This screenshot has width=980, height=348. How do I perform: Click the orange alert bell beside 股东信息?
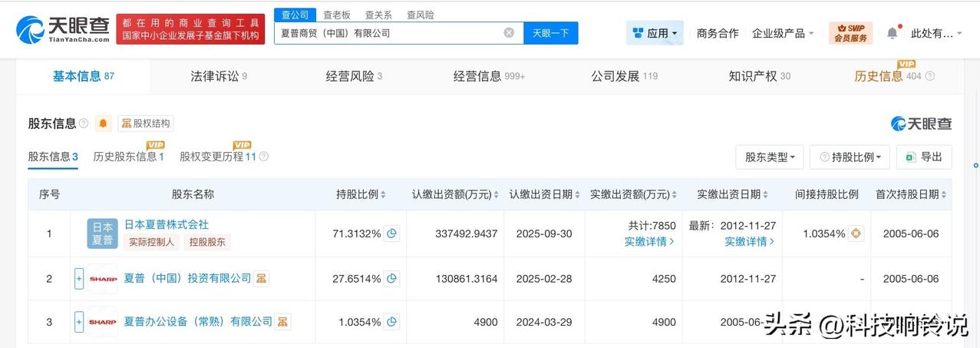(104, 124)
